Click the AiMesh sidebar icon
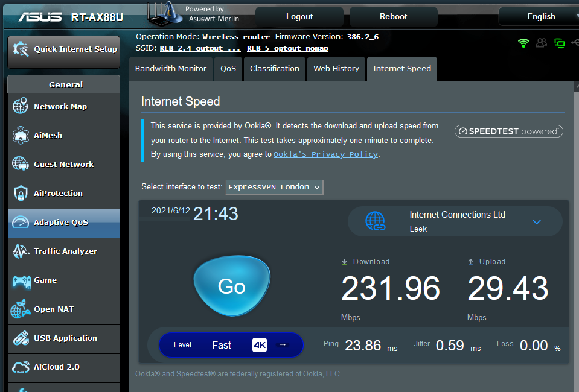 click(x=21, y=135)
